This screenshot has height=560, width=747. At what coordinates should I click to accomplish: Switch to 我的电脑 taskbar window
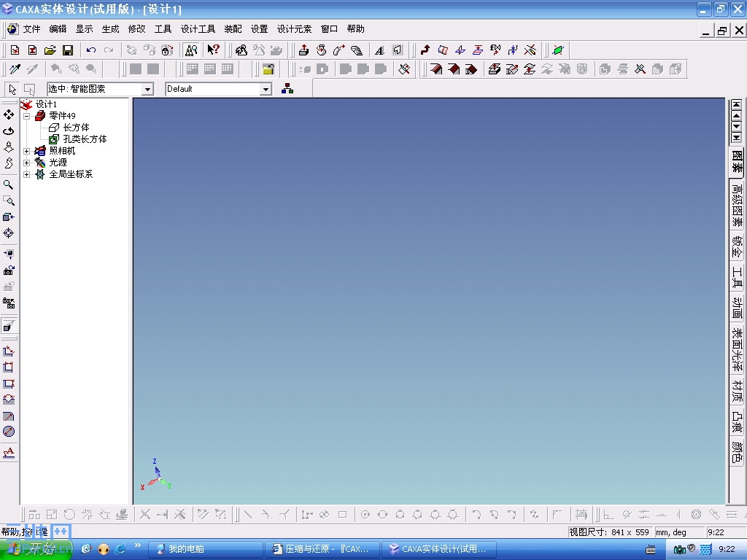[x=205, y=549]
